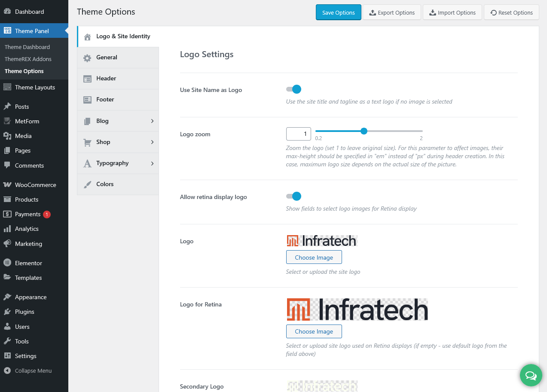Go to ThemeREX Addons submenu
Image resolution: width=547 pixels, height=392 pixels.
(28, 59)
